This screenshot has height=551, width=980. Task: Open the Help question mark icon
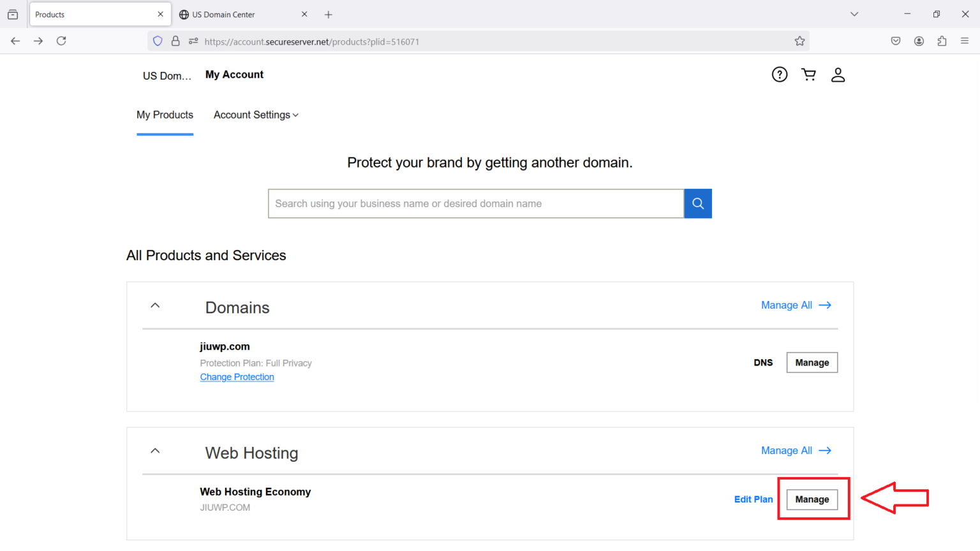click(779, 75)
